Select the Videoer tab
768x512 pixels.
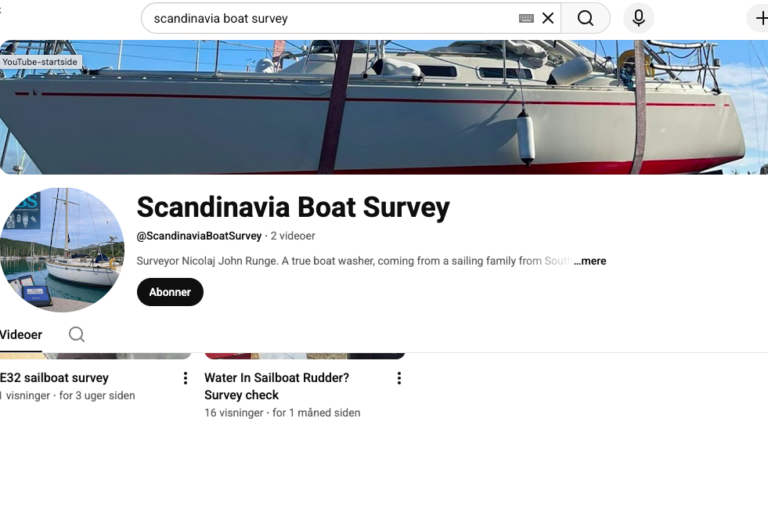click(21, 335)
